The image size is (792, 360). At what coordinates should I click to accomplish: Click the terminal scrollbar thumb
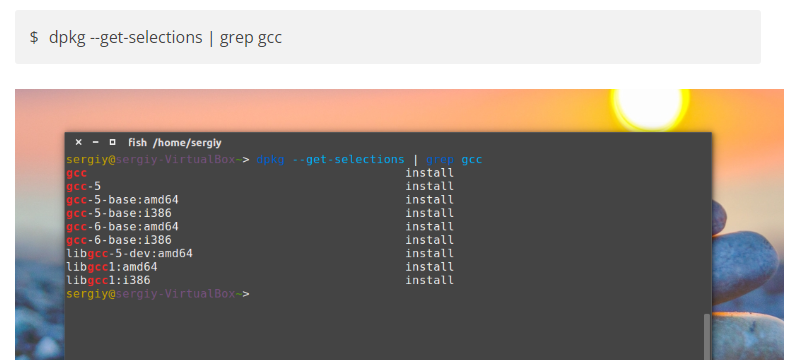pos(707,337)
